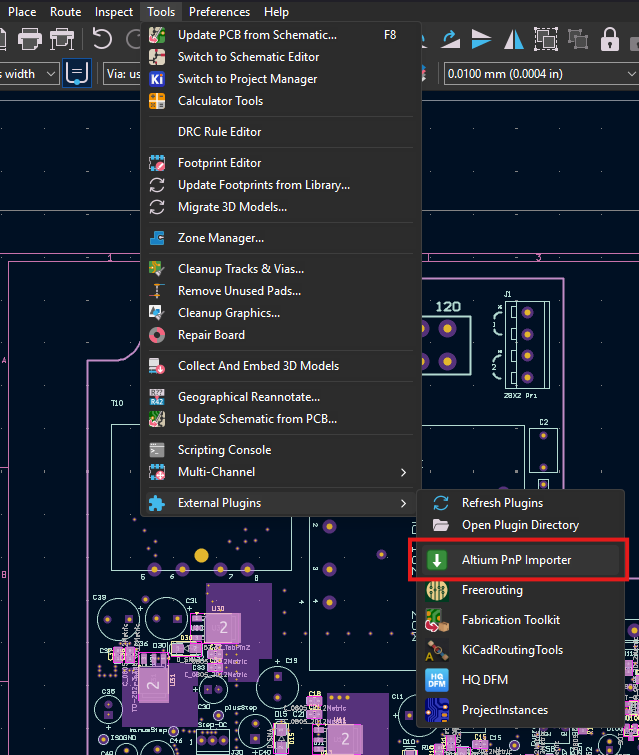Viewport: 639px width, 755px height.
Task: Open the track width dropdown
Action: point(29,74)
